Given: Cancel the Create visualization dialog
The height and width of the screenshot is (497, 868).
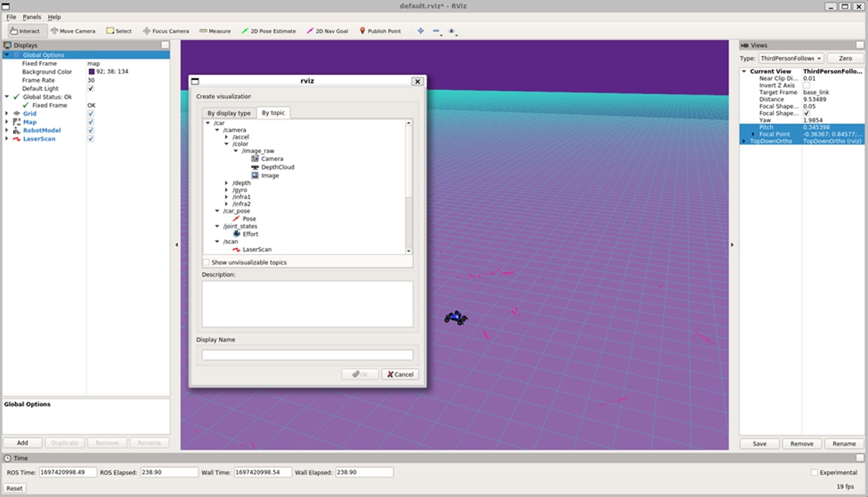Looking at the screenshot, I should 400,374.
